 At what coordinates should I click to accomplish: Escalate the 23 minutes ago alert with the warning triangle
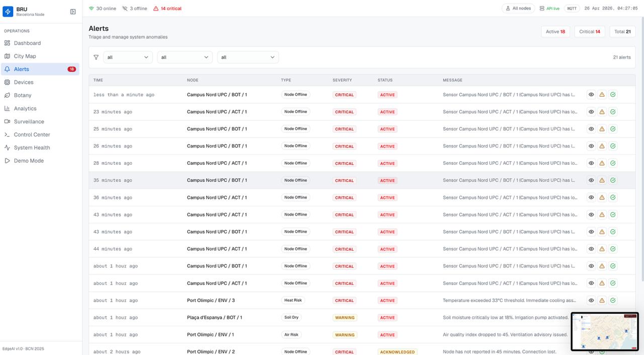click(x=602, y=112)
